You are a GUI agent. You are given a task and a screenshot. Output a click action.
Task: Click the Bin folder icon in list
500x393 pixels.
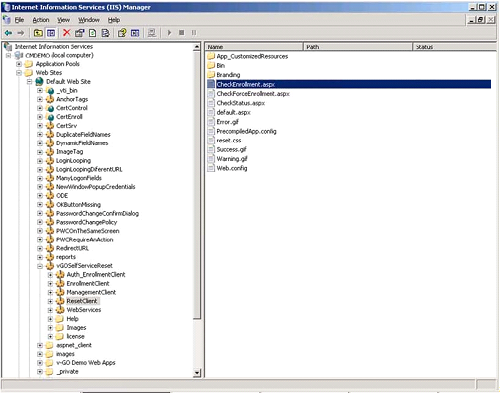(211, 65)
